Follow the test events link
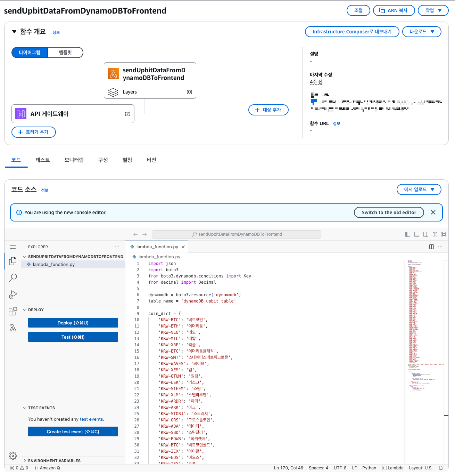Screen dimensions: 455x476 click(91, 419)
